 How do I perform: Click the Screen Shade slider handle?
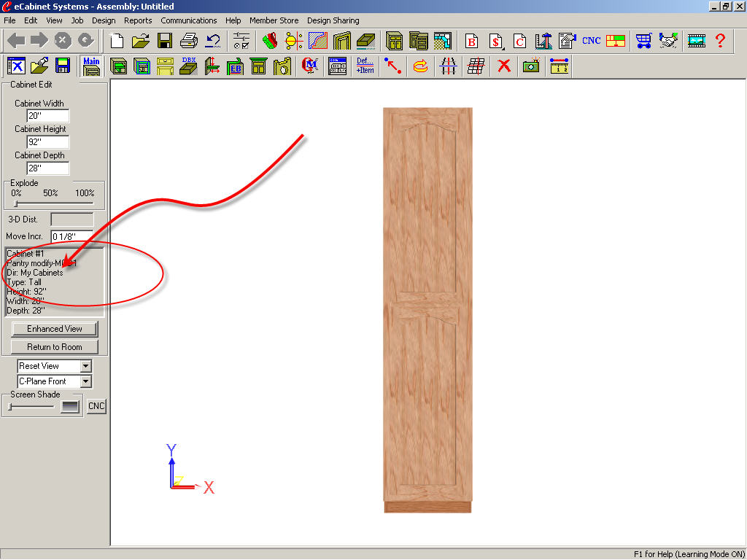[x=10, y=407]
